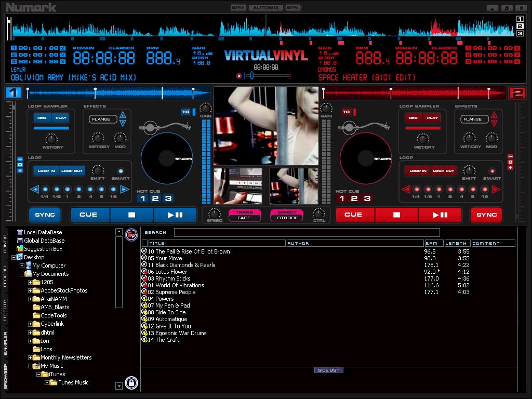Image resolution: width=532 pixels, height=399 pixels.
Task: Open deck 1 FLANGE effect selector
Action: click(103, 119)
